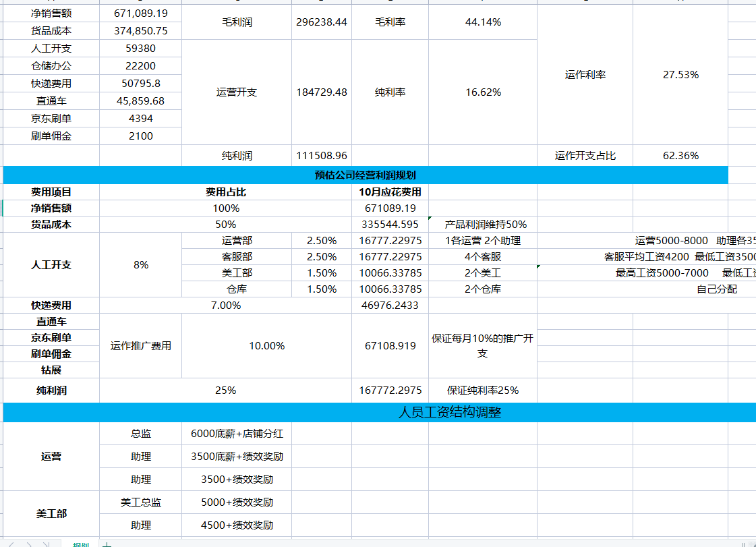Screen dimensions: 756x547
Task: Select the net sales value 671,089.19
Action: 140,13
